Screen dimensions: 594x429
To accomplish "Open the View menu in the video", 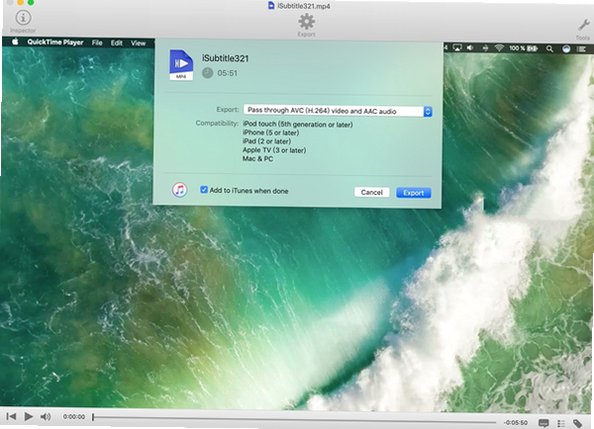I will (138, 43).
